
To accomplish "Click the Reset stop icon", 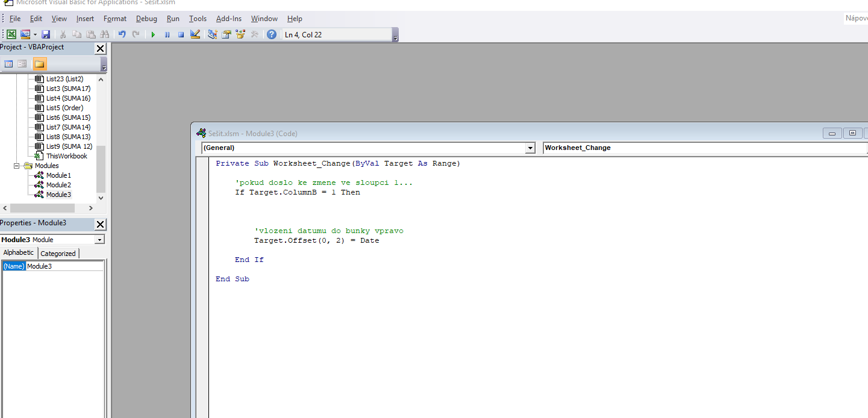I will coord(181,34).
